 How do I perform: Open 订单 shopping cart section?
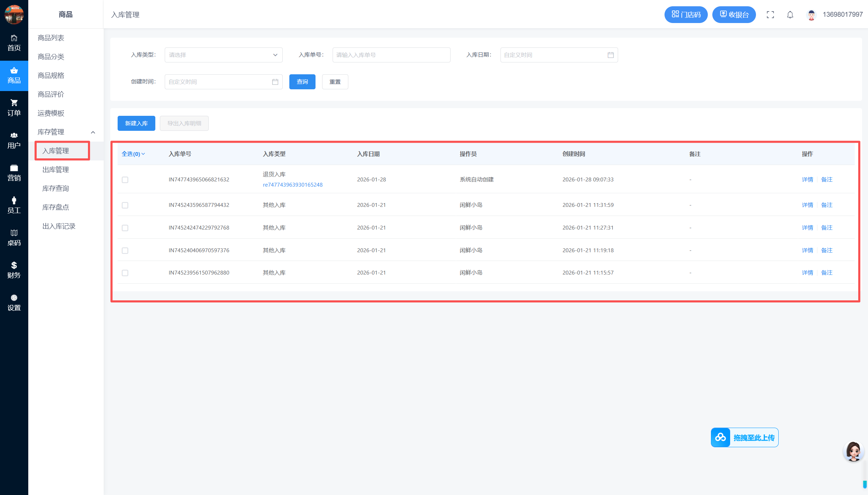tap(14, 107)
